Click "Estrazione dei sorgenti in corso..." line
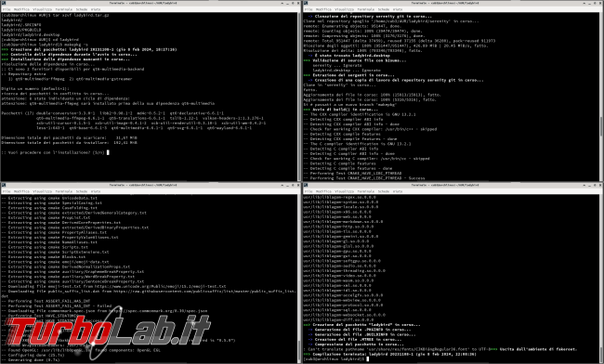 pyautogui.click(x=349, y=75)
